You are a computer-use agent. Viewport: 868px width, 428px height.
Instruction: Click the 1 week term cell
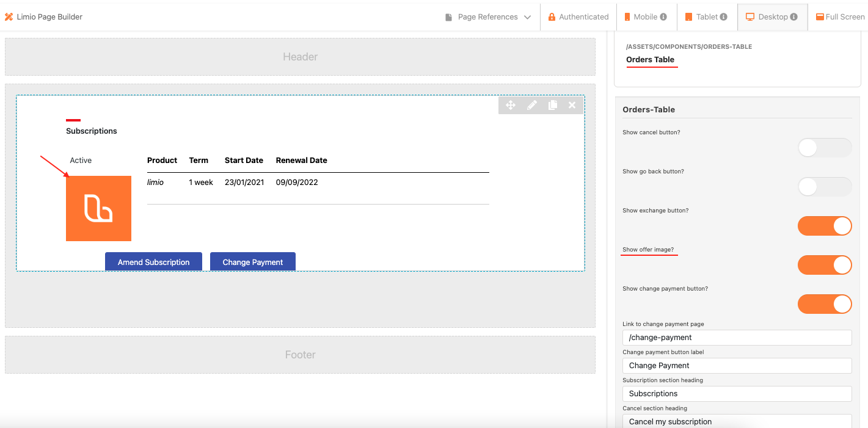coord(201,182)
